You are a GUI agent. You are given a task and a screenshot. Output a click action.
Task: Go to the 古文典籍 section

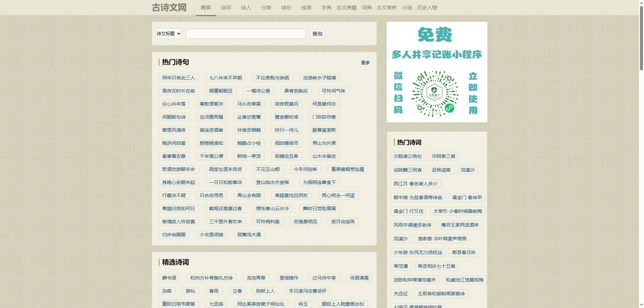[346, 7]
